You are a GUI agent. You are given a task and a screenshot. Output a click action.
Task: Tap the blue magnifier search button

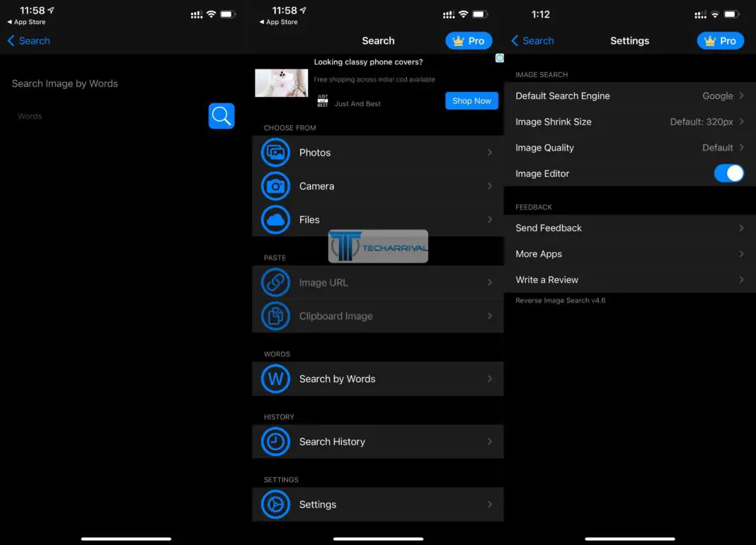coord(221,116)
